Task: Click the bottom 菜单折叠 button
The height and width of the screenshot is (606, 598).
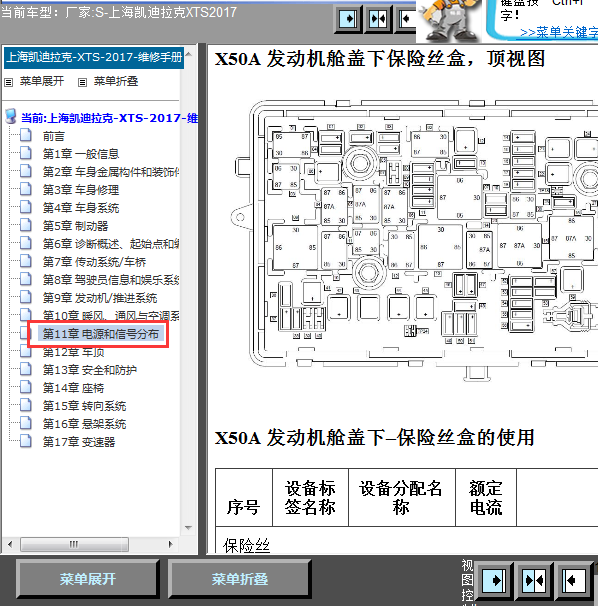Action: pyautogui.click(x=240, y=579)
